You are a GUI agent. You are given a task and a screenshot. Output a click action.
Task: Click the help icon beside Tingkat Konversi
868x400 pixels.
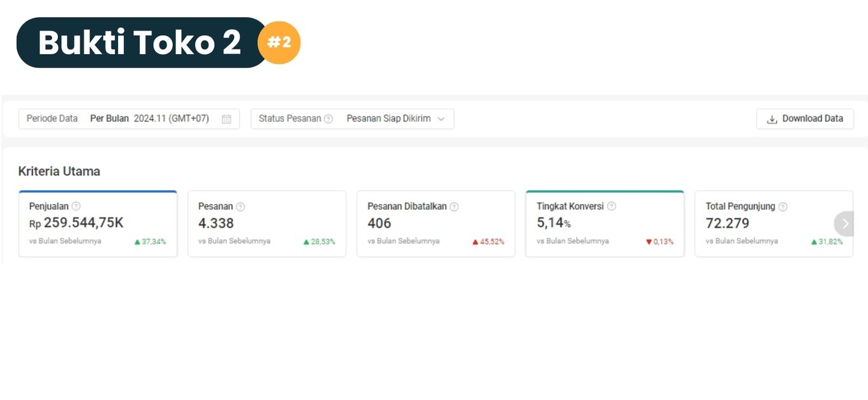(611, 206)
